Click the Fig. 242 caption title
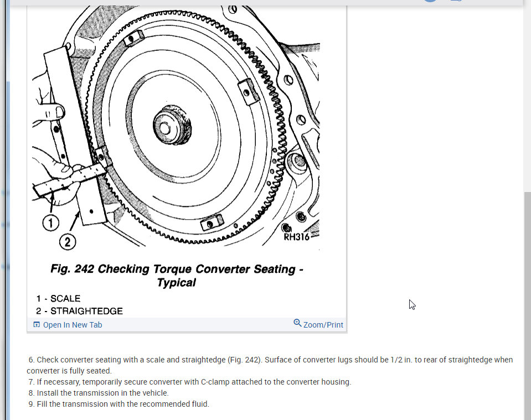This screenshot has height=420, width=531. (177, 276)
